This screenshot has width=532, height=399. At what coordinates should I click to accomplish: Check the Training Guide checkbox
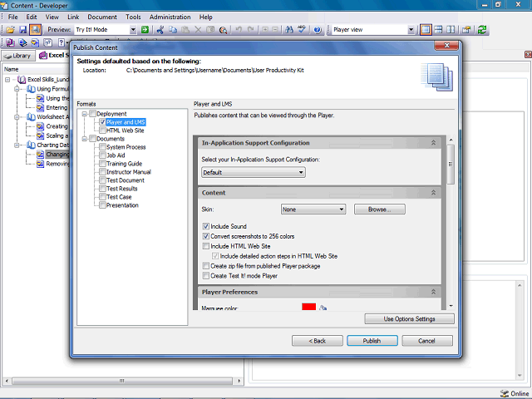(102, 164)
